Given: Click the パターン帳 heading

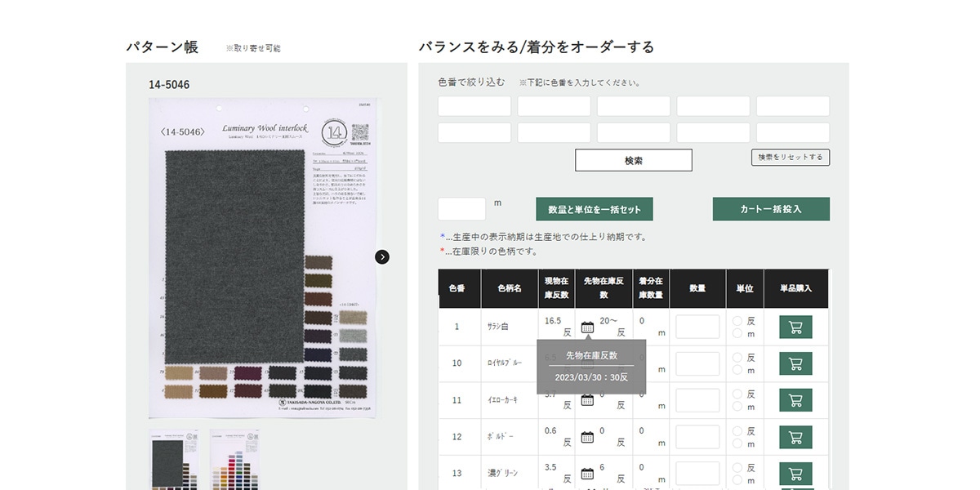Looking at the screenshot, I should [162, 47].
